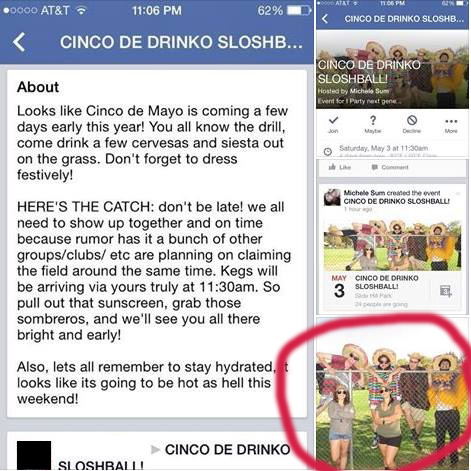The height and width of the screenshot is (471, 471).
Task: Tap the May 3 date block on event card
Action: click(x=339, y=287)
